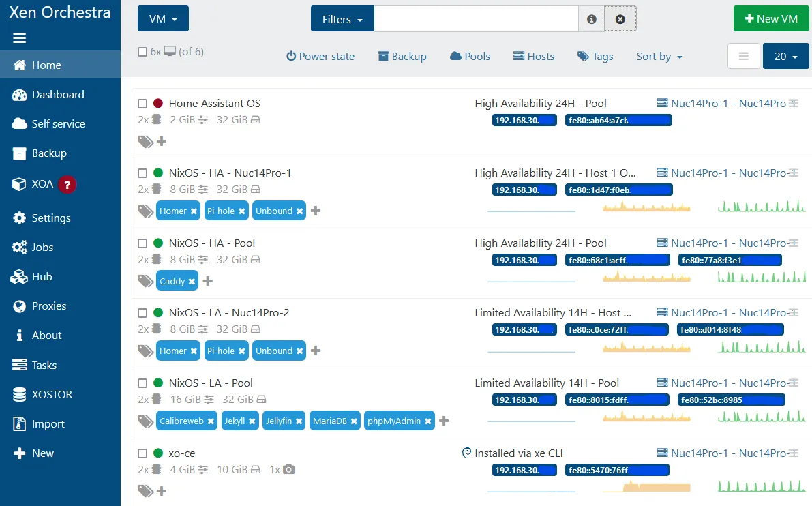The width and height of the screenshot is (812, 506).
Task: Clear the filter with the X icon
Action: tap(620, 19)
